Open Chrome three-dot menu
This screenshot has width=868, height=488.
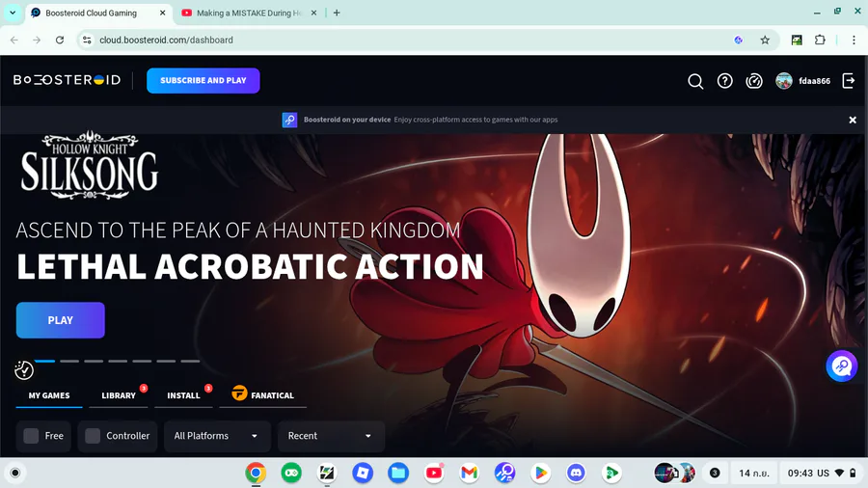pos(854,40)
